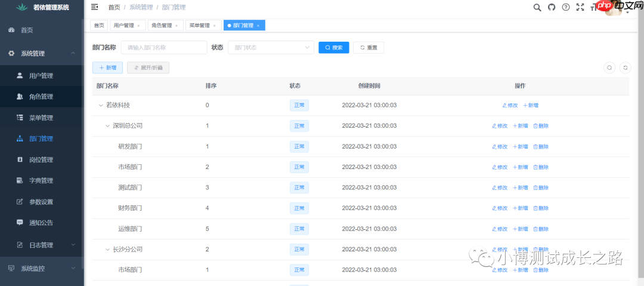Close the 用户管理 tab
This screenshot has height=286, width=644.
(x=138, y=26)
